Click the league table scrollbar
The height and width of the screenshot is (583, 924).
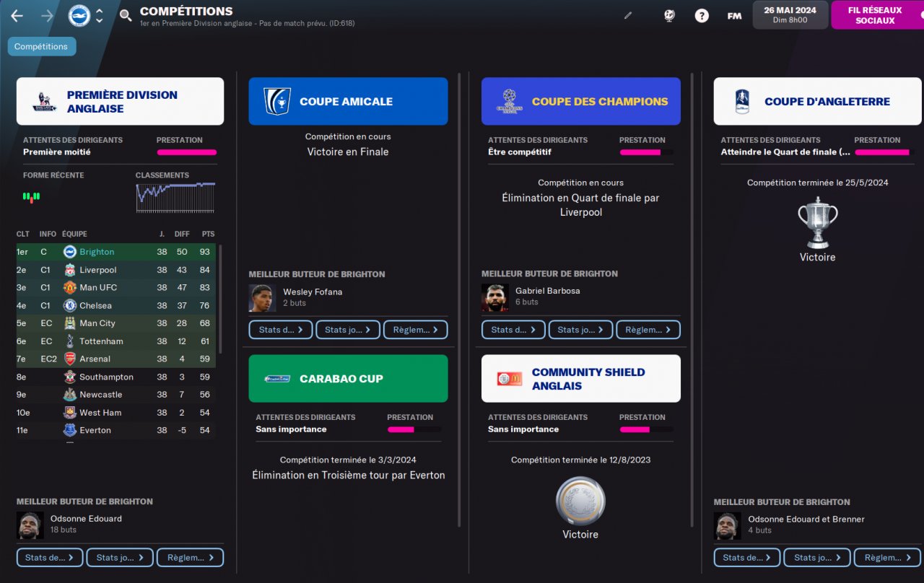point(220,299)
